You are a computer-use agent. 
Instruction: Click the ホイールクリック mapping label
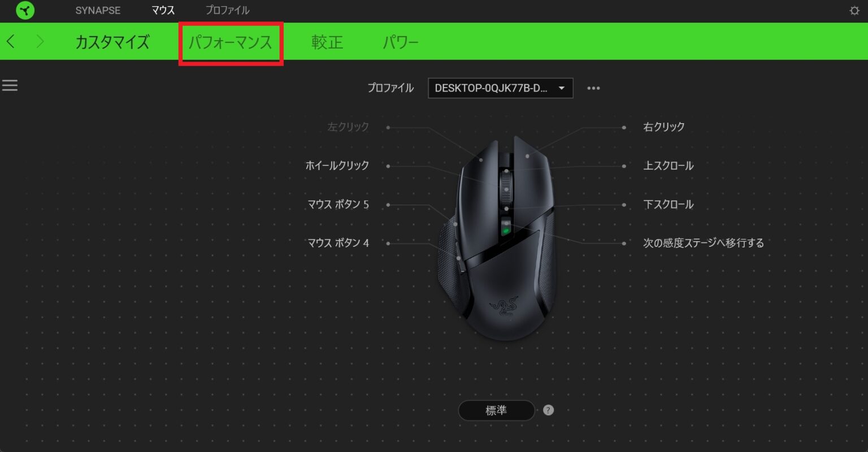(x=337, y=166)
